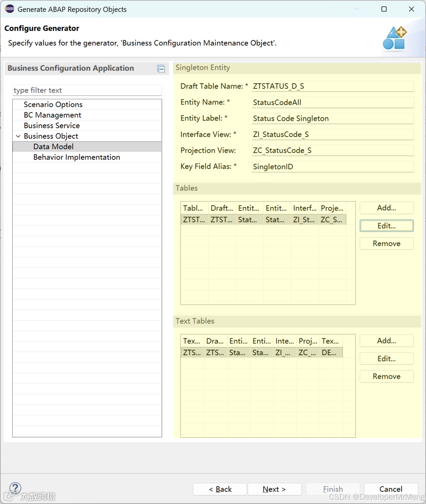Screen dimensions: 426x504
Task: Click Remove in the Text Tables section
Action: pyautogui.click(x=387, y=377)
